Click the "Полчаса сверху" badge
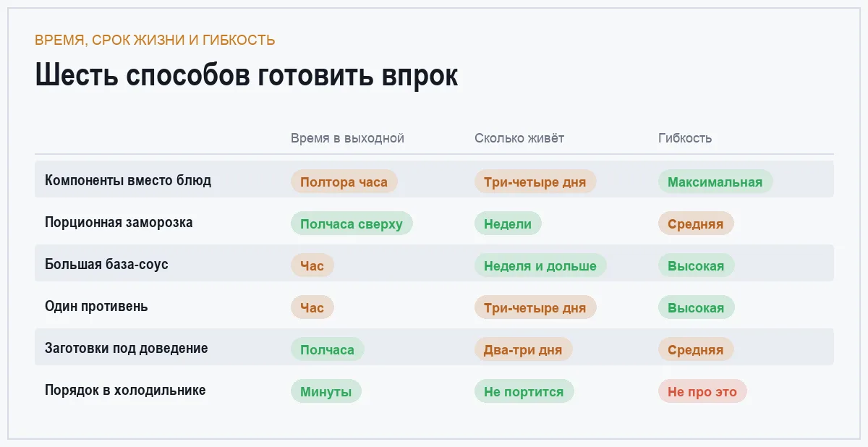The height and width of the screenshot is (447, 868). (x=352, y=223)
